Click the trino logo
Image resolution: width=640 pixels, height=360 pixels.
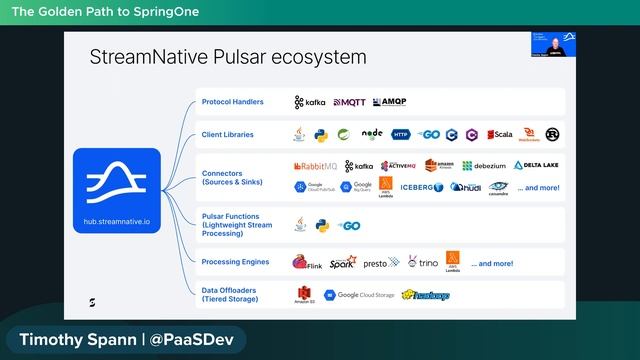coord(423,262)
